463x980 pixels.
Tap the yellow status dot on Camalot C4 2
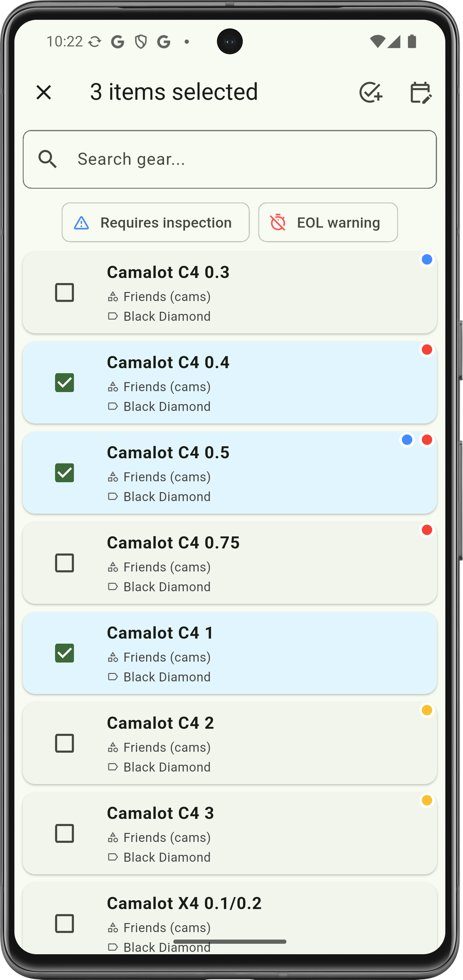[x=427, y=710]
